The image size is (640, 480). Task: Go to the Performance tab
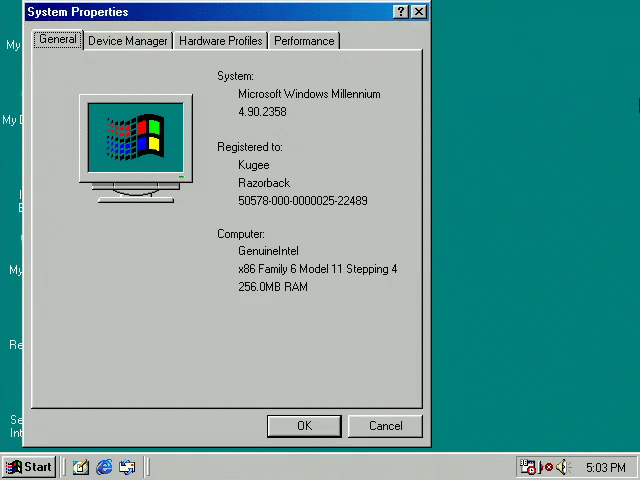[x=304, y=41]
